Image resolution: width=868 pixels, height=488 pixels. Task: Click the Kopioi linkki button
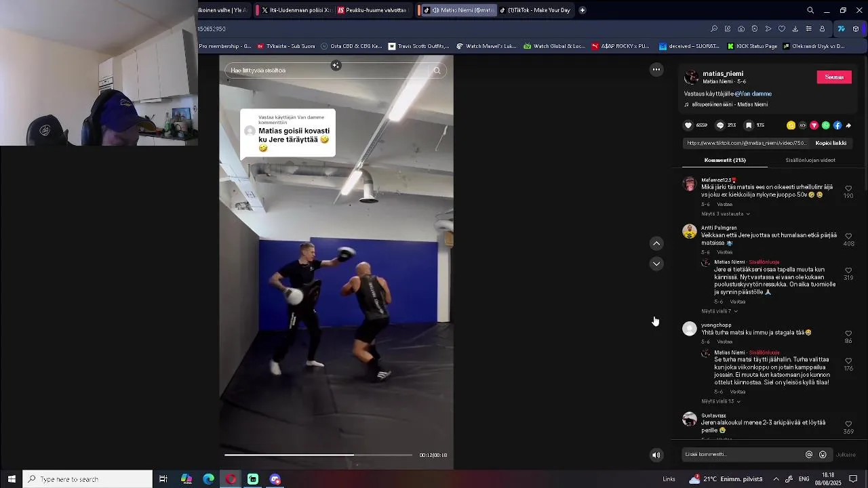click(831, 143)
